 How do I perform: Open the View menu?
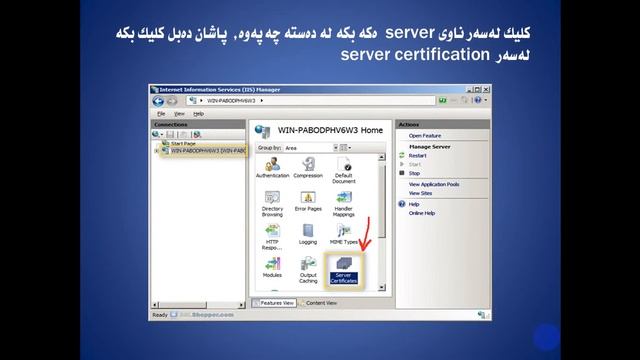pyautogui.click(x=179, y=114)
